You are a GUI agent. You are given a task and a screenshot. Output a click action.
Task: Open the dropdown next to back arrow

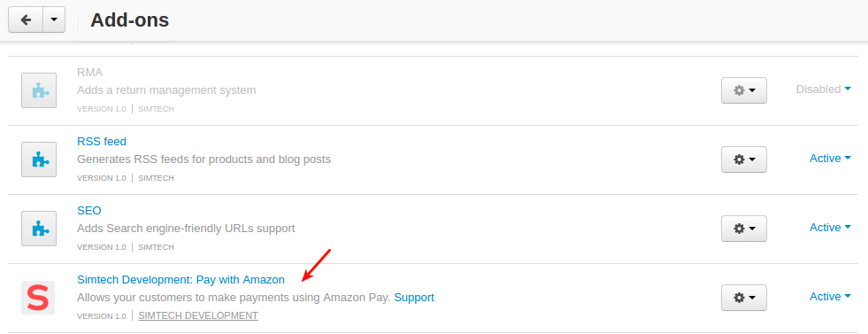click(x=54, y=19)
